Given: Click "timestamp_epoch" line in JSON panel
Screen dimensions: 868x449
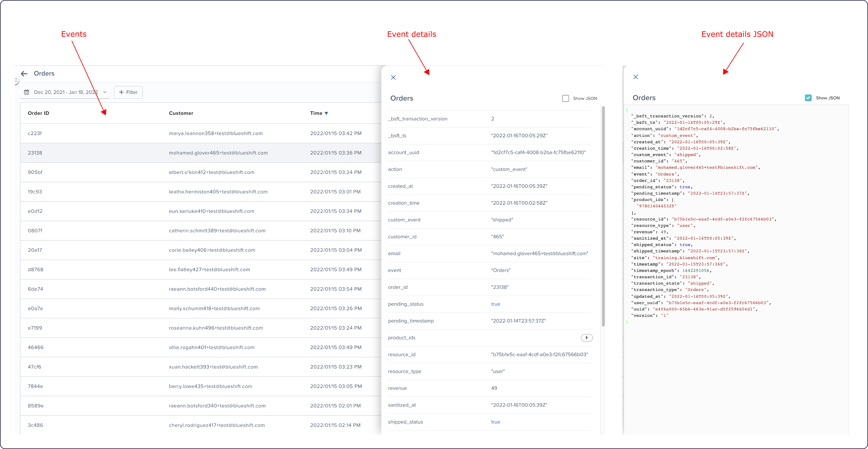Looking at the screenshot, I should click(x=671, y=271).
